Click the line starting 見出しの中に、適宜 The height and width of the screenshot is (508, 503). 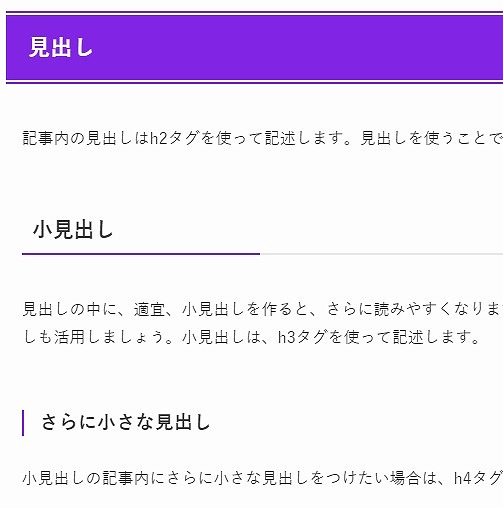[x=263, y=309]
